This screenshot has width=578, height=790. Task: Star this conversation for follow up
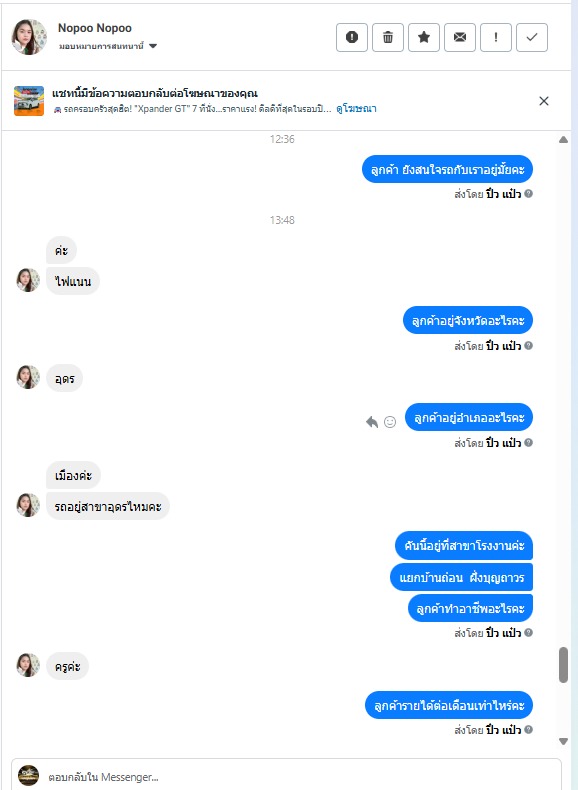pos(424,37)
